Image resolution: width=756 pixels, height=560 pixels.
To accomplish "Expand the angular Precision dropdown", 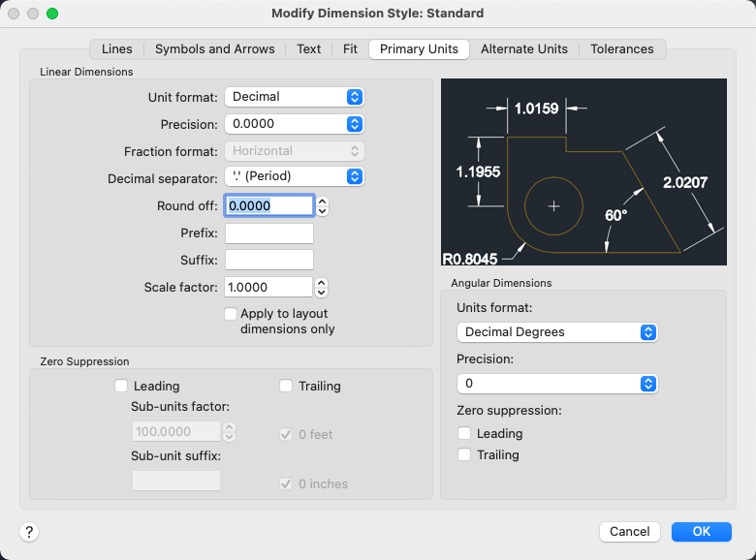I will pos(556,384).
